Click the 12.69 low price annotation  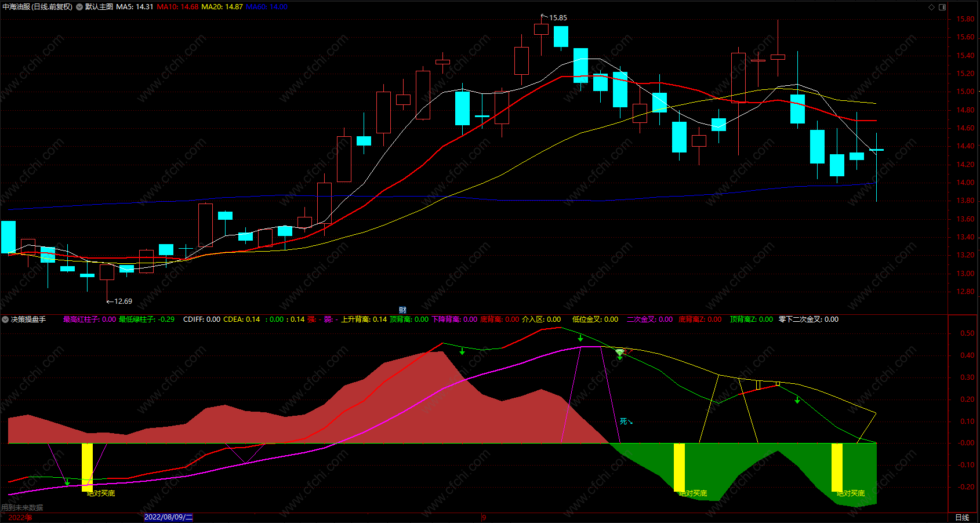[123, 302]
